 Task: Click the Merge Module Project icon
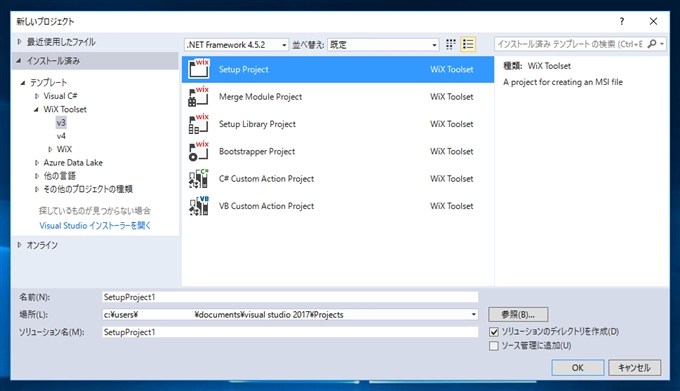(x=199, y=97)
